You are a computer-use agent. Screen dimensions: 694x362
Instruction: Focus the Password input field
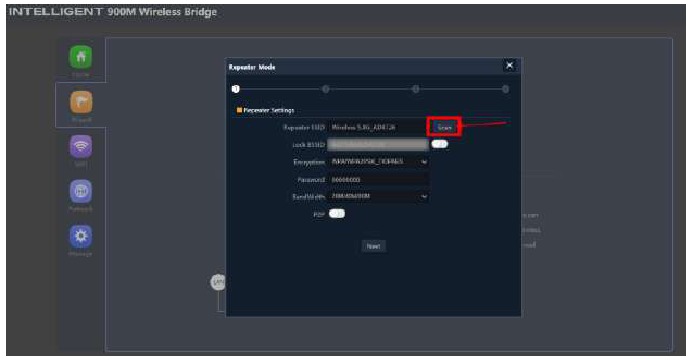pyautogui.click(x=378, y=180)
